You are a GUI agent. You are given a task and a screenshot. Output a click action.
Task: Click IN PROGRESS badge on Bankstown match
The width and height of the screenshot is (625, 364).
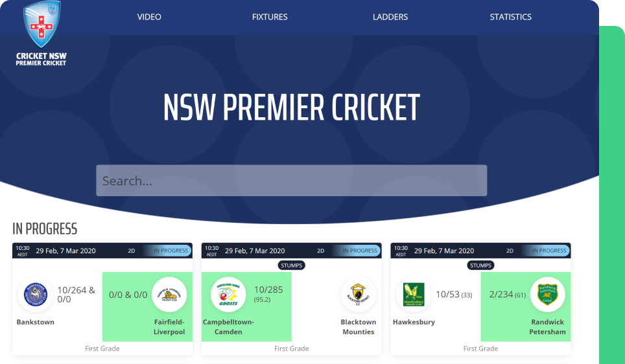[171, 251]
